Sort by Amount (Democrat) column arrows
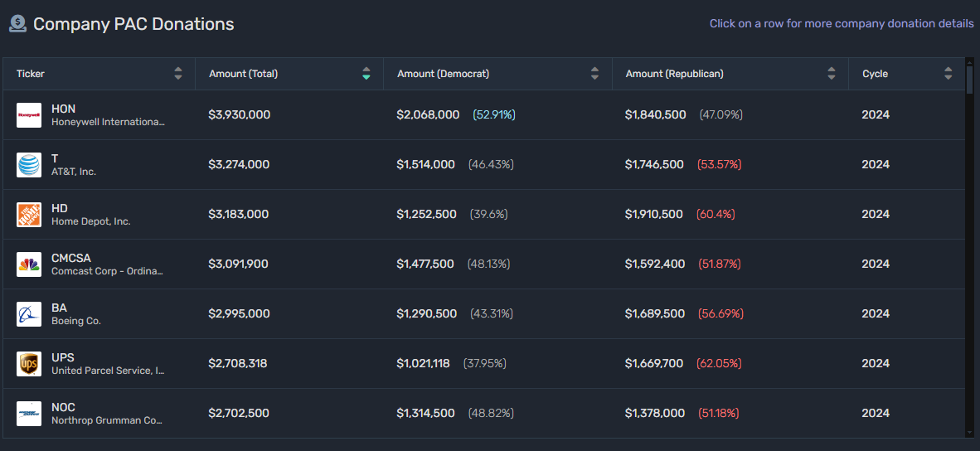This screenshot has width=980, height=451. [x=594, y=74]
